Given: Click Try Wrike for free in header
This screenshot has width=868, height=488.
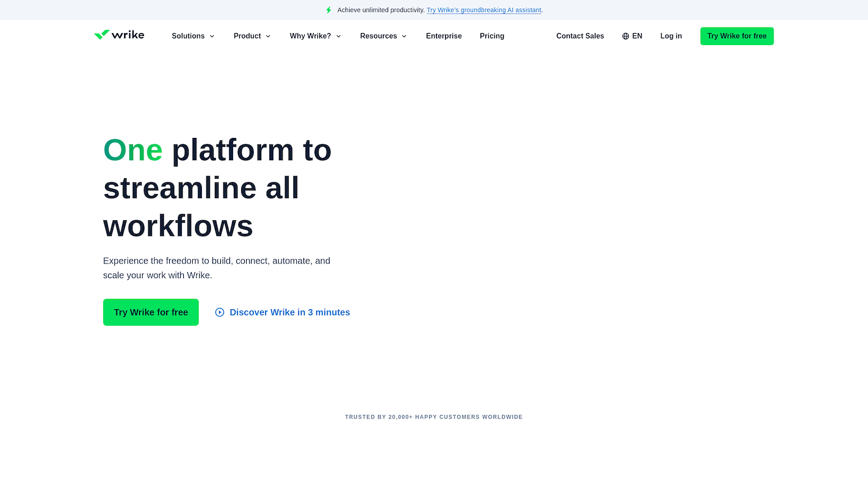Looking at the screenshot, I should 737,36.
